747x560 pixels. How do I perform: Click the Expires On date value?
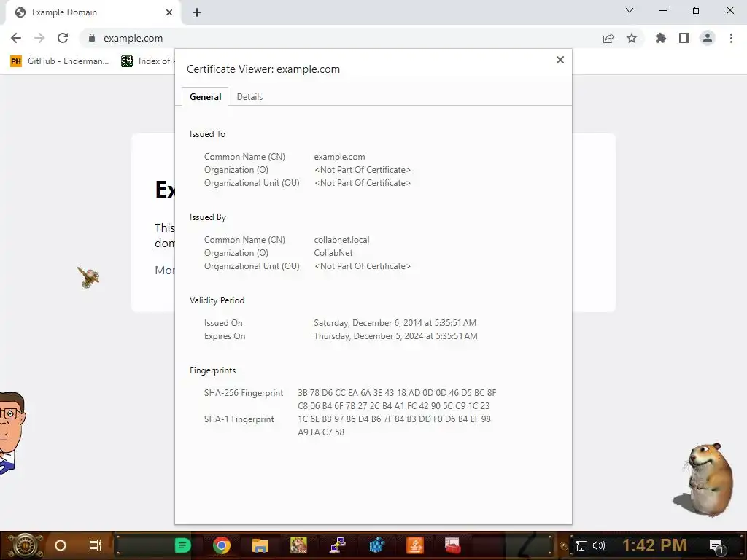pyautogui.click(x=395, y=336)
